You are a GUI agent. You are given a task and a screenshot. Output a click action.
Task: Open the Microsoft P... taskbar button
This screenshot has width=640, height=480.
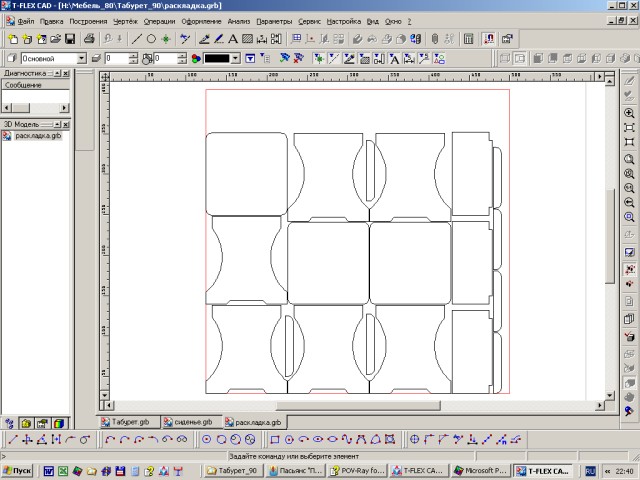point(481,471)
